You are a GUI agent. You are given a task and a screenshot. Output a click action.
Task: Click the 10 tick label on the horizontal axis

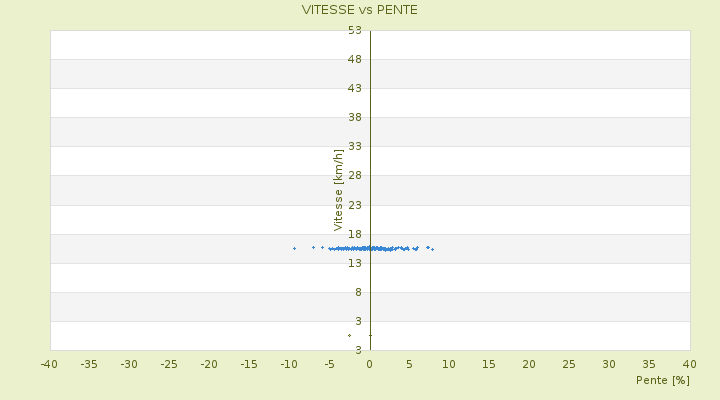click(449, 364)
